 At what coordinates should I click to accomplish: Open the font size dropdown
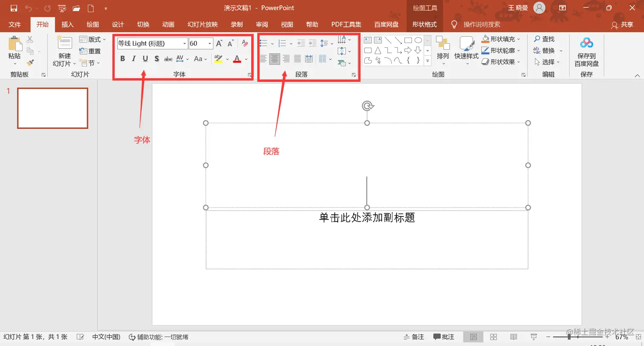coord(210,43)
